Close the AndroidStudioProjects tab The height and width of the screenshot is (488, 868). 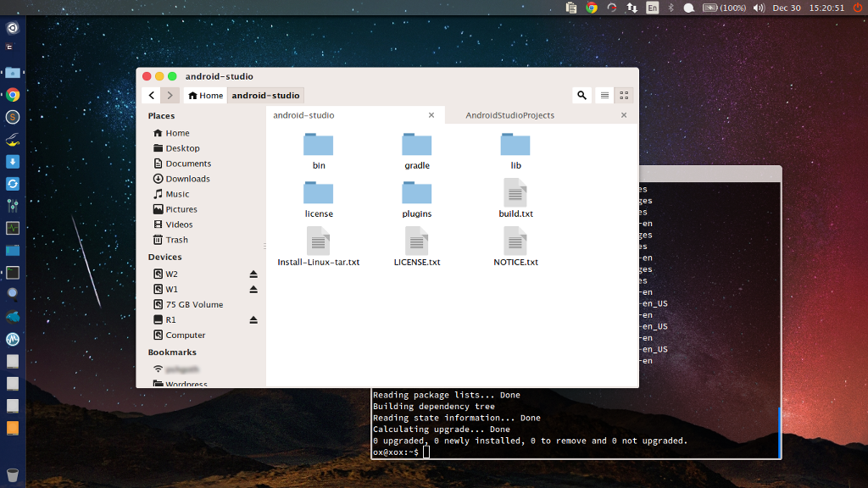(x=624, y=115)
